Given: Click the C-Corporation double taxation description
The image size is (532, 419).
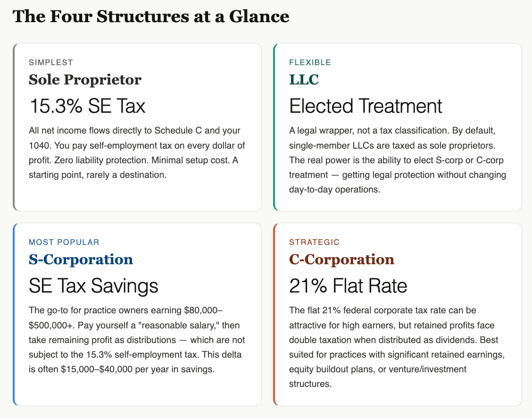Looking at the screenshot, I should [397, 347].
